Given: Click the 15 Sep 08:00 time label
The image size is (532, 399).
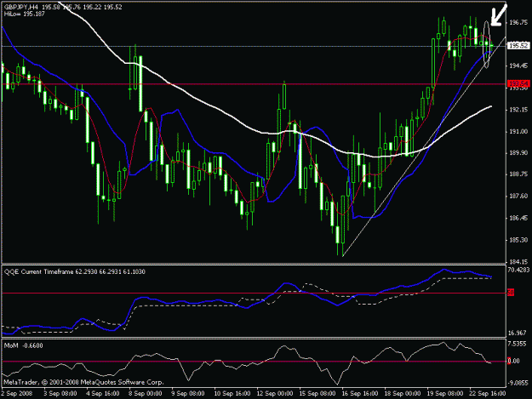Looking at the screenshot, I should tap(317, 393).
